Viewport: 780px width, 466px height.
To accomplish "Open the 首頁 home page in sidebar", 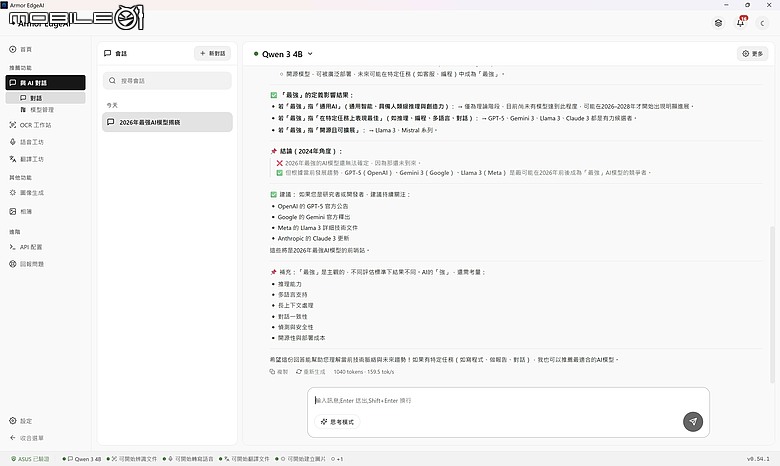I will (20, 49).
